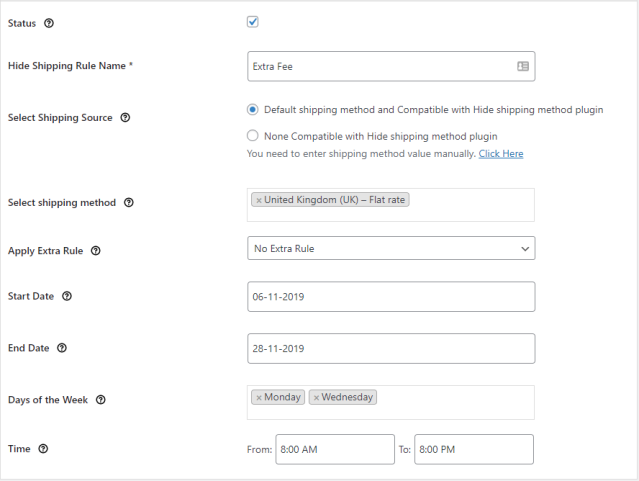Click contact card icon in rule name field
The width and height of the screenshot is (639, 481).
(x=522, y=67)
